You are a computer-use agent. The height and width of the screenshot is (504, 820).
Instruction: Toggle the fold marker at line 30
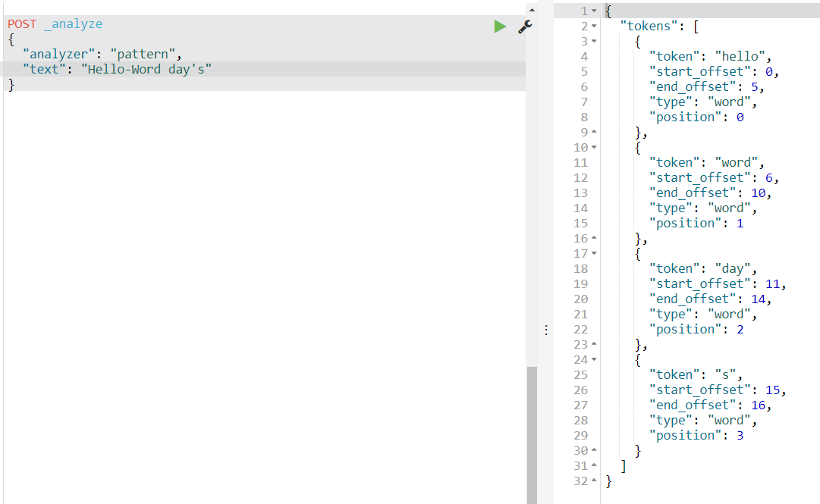(x=594, y=450)
